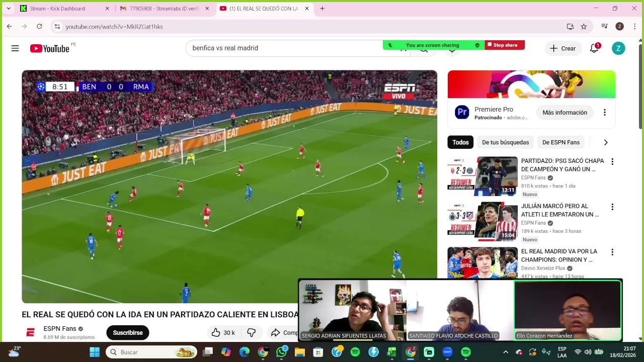
Task: Stop the screen share
Action: point(505,45)
